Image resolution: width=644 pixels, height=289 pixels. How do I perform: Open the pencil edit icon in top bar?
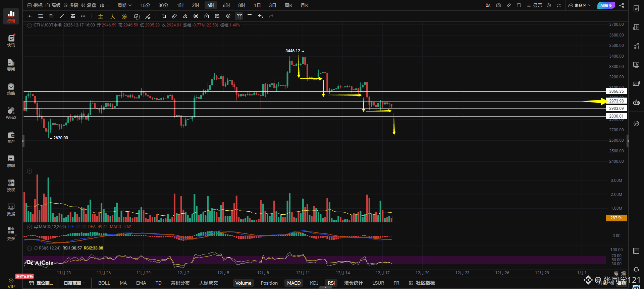(x=508, y=5)
